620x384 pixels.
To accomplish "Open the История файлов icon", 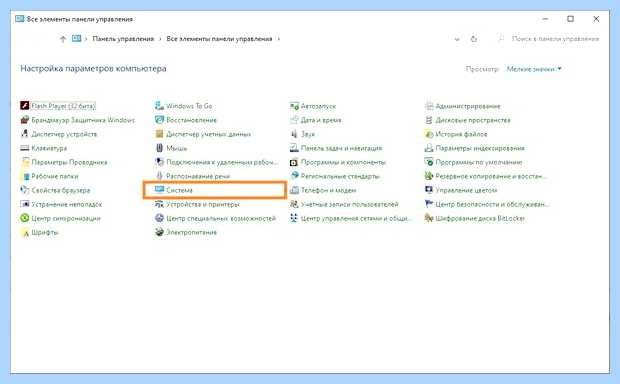I will (x=429, y=134).
